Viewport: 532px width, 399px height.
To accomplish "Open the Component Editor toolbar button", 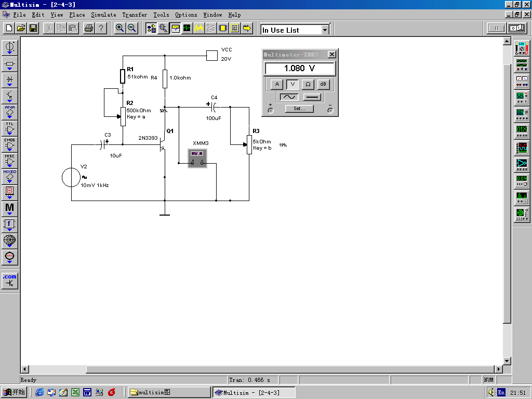I will click(x=163, y=28).
